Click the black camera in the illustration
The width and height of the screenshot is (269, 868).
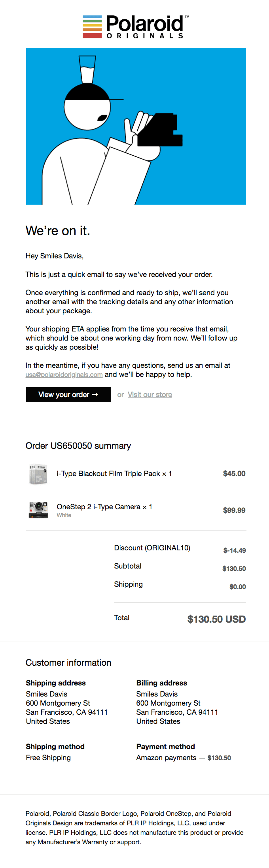pos(160,130)
